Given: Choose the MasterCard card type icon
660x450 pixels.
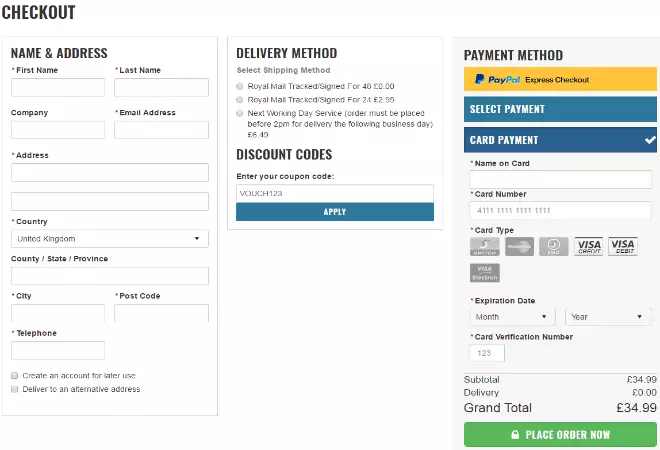Looking at the screenshot, I should pos(519,246).
